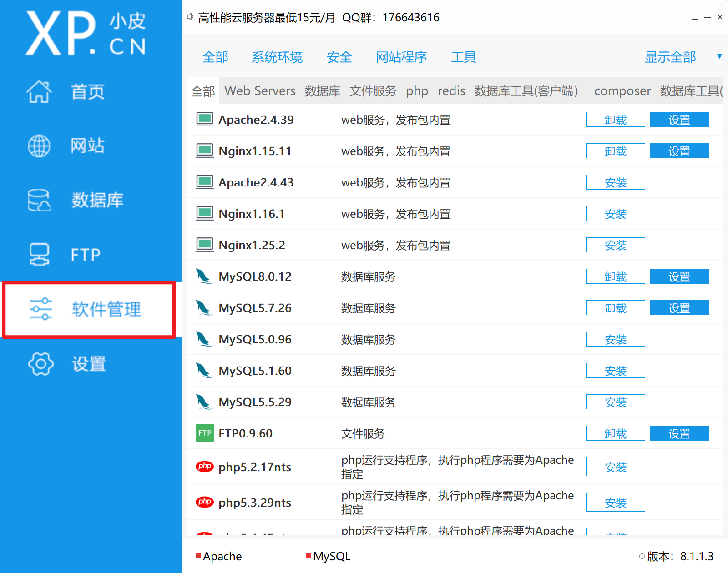Switch to the 网站程序 tab
The height and width of the screenshot is (573, 728).
[x=401, y=57]
